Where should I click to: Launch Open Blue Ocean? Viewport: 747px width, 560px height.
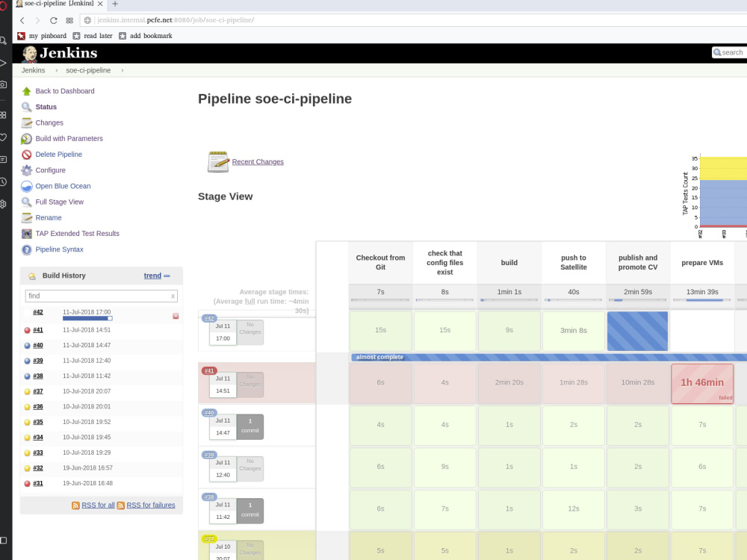[63, 186]
